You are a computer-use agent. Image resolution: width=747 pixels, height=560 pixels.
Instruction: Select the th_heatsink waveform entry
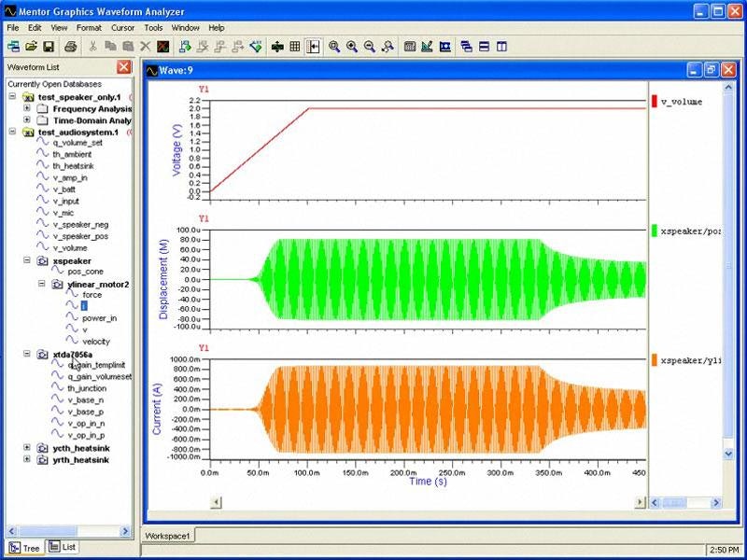74,166
